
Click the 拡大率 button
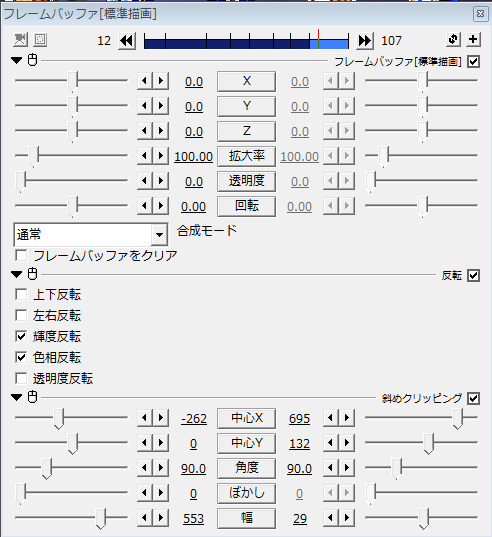(247, 156)
